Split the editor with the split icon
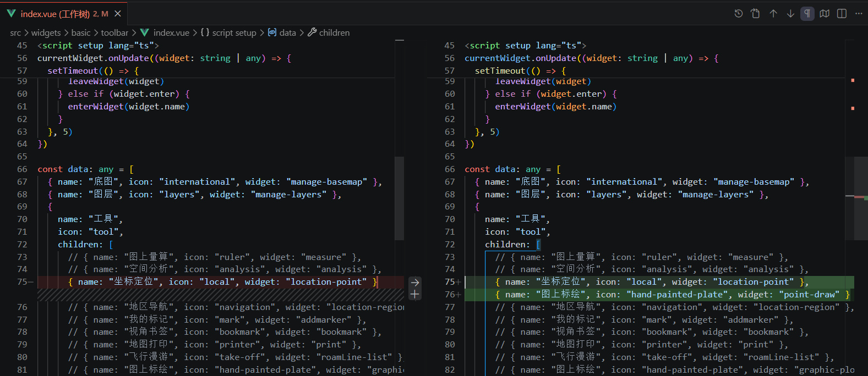Screen dimensions: 868x376 [842, 14]
